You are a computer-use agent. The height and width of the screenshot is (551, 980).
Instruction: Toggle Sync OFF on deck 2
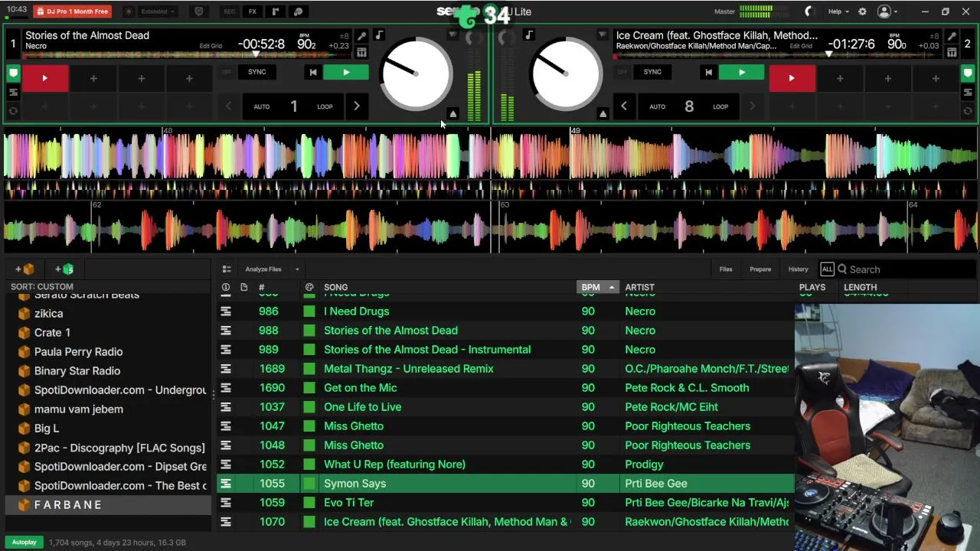(622, 72)
